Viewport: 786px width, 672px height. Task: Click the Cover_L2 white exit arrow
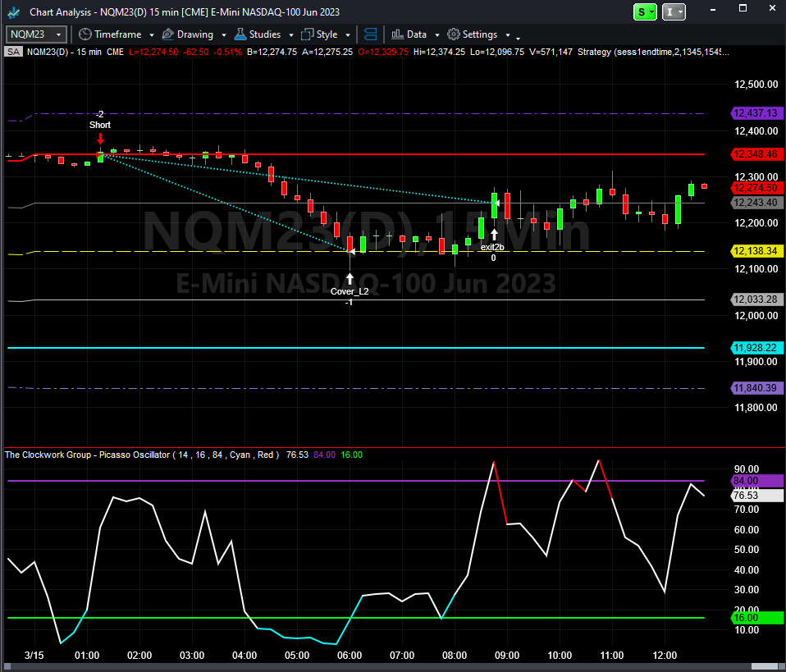350,278
